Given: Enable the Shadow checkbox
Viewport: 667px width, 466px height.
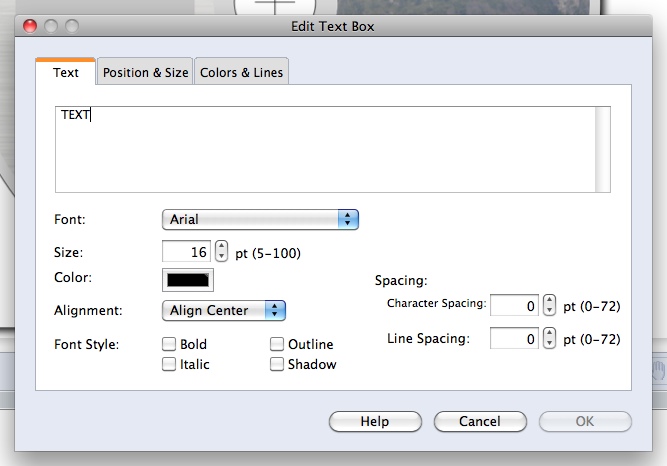Looking at the screenshot, I should [x=277, y=364].
